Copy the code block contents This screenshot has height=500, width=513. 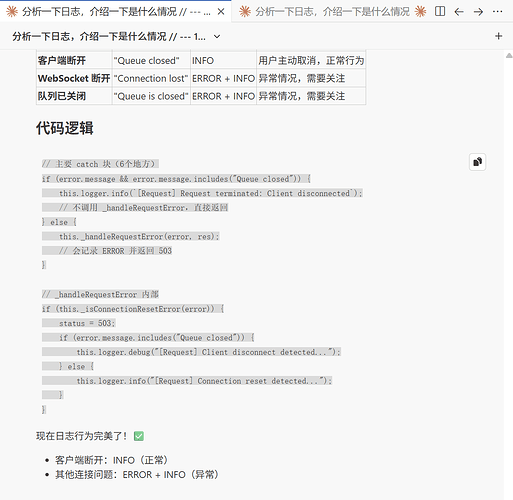click(477, 162)
